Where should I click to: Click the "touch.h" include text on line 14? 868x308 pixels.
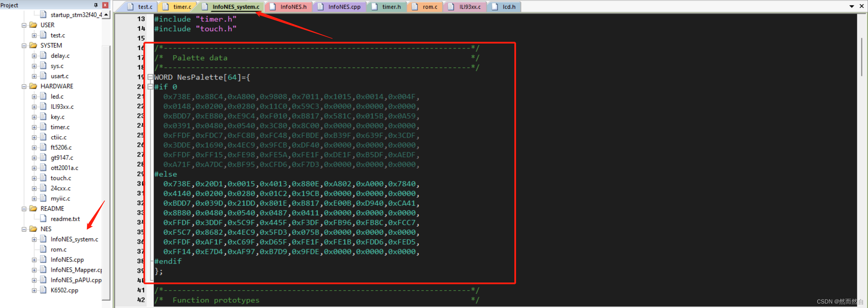coord(216,29)
